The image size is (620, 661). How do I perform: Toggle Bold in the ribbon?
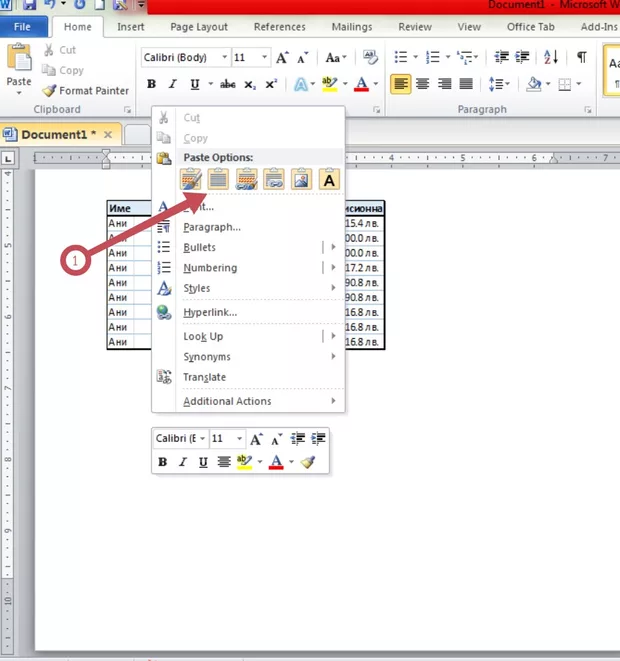[151, 85]
